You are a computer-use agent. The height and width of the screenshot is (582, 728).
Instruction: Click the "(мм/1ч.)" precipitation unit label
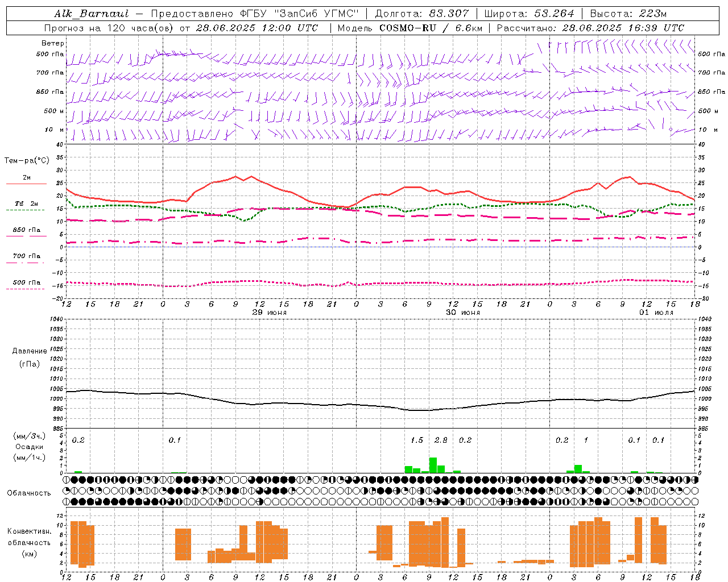(30, 458)
